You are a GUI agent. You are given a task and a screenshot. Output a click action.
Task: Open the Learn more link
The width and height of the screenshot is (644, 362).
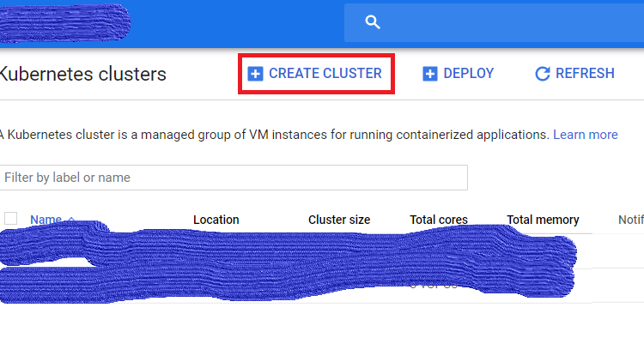point(586,135)
